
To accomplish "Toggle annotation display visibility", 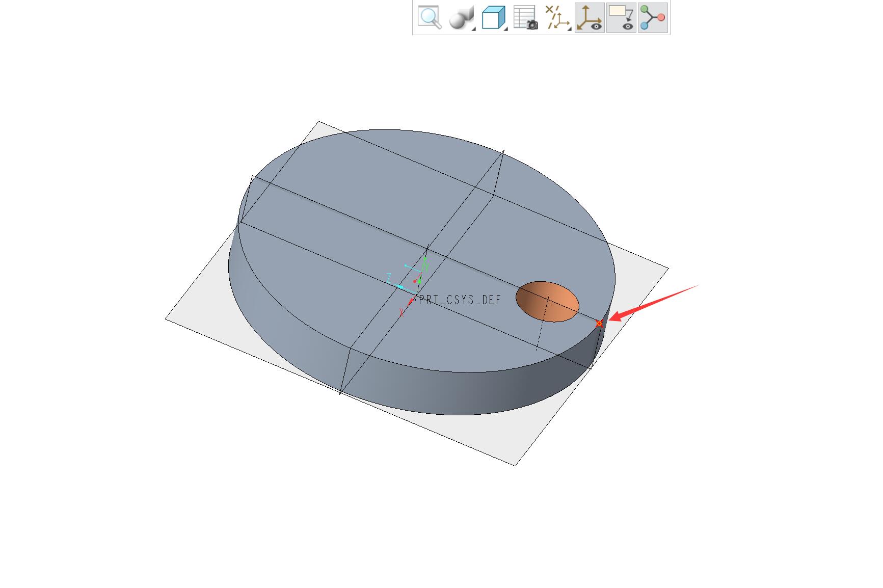I will pyautogui.click(x=621, y=18).
